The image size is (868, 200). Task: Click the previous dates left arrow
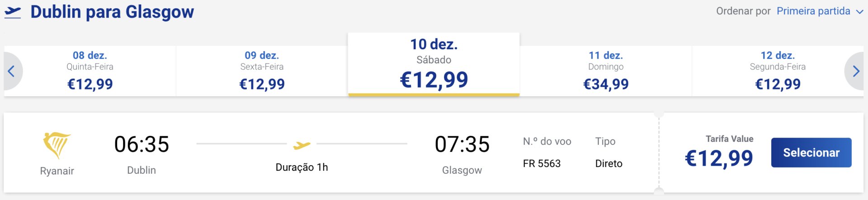12,71
